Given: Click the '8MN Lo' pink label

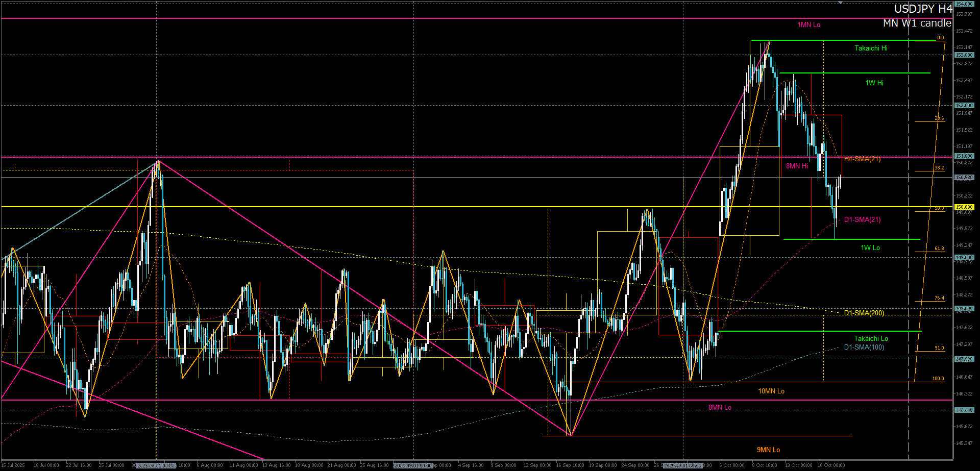Looking at the screenshot, I should coord(720,408).
